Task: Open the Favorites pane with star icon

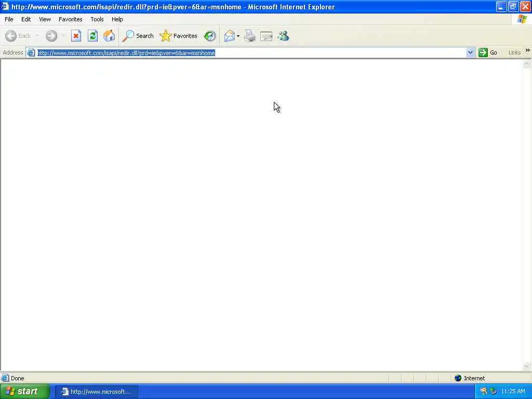Action: click(179, 36)
